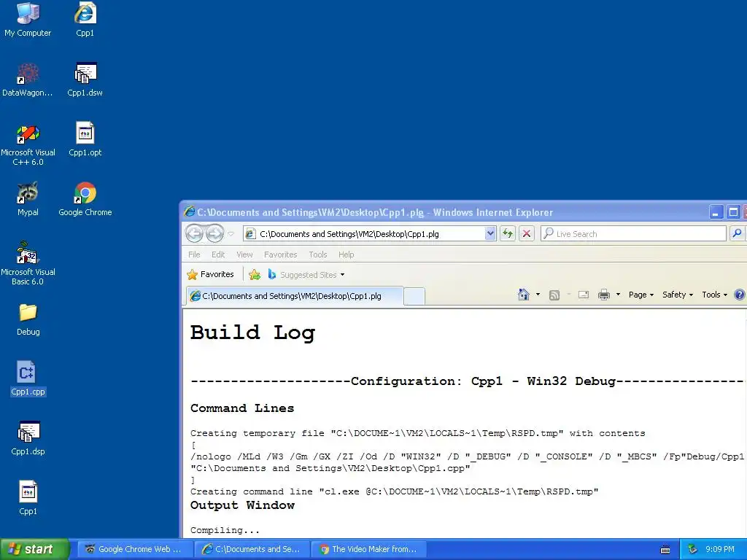Select the Mypal browser shortcut
The height and width of the screenshot is (560, 747).
[x=28, y=199]
